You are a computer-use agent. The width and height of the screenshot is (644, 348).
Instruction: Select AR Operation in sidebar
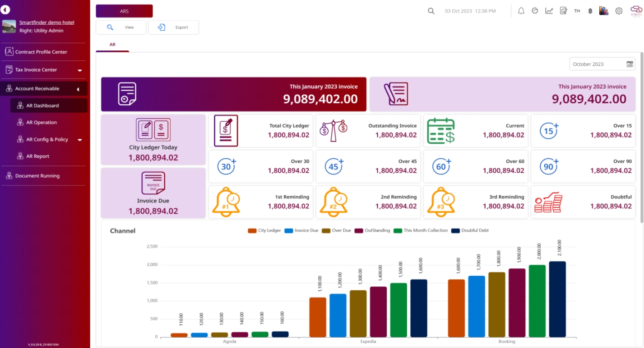point(42,123)
